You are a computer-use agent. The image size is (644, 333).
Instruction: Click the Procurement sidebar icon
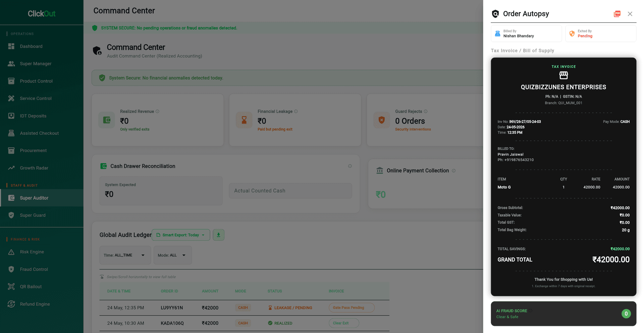[11, 150]
